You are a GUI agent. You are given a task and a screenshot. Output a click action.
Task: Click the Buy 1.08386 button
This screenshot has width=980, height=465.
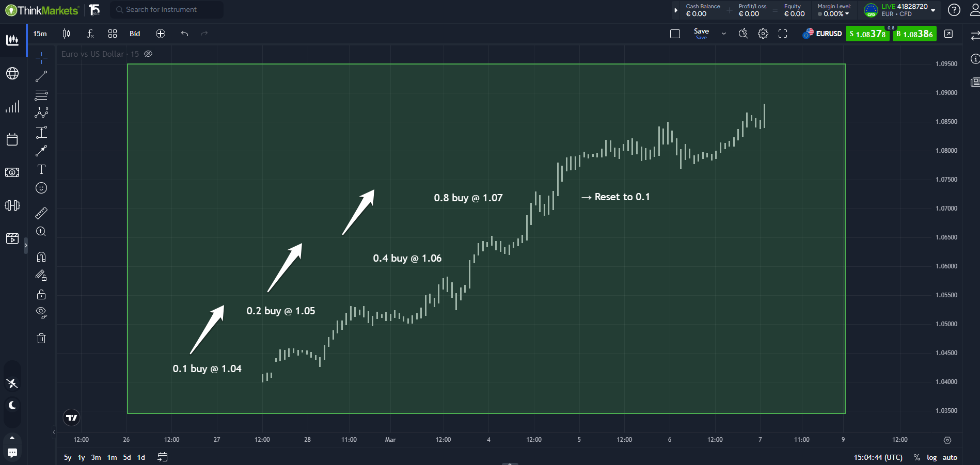coord(914,34)
